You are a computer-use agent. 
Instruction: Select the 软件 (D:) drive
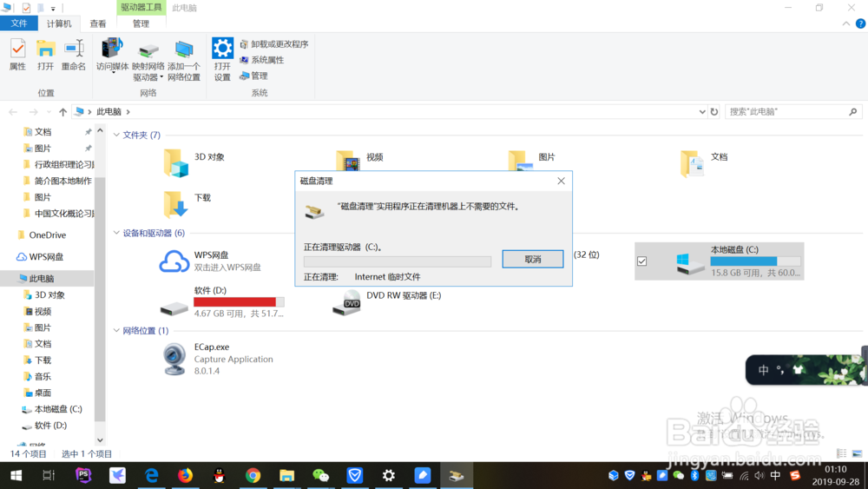pos(221,301)
